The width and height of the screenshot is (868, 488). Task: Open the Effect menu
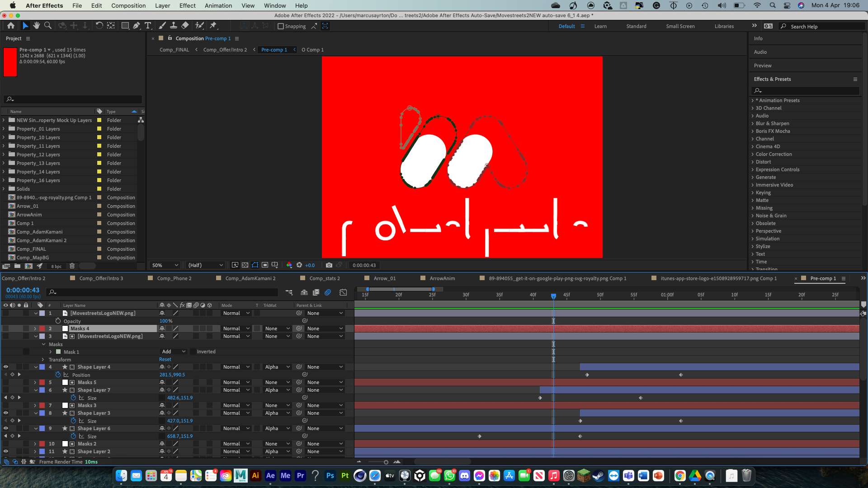(187, 5)
